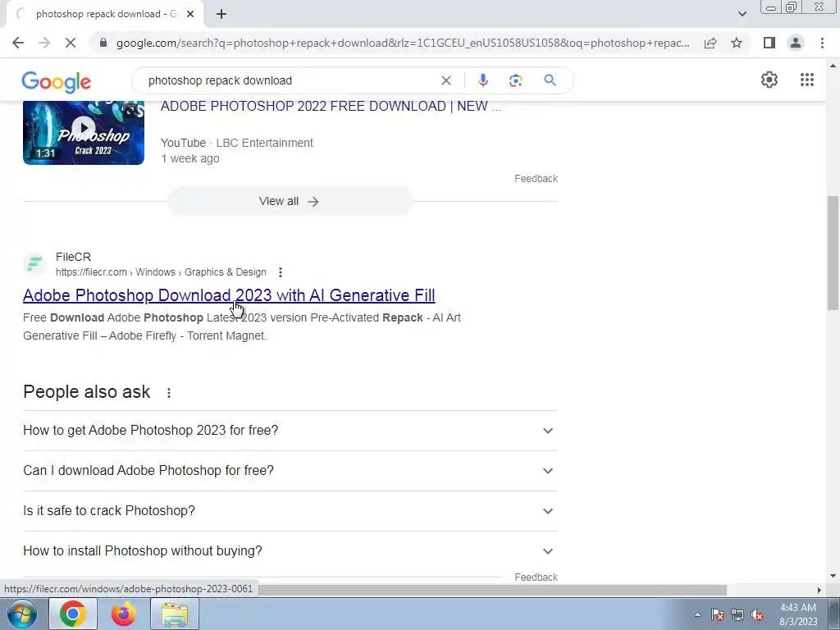Open Adobe Photoshop Download 2023 result

pyautogui.click(x=229, y=295)
